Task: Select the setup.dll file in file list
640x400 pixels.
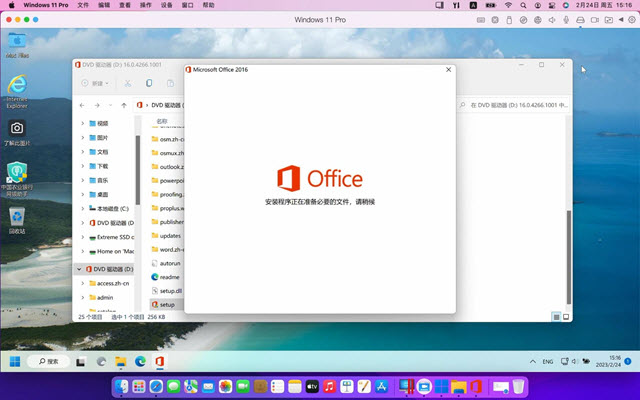Action: (x=167, y=291)
